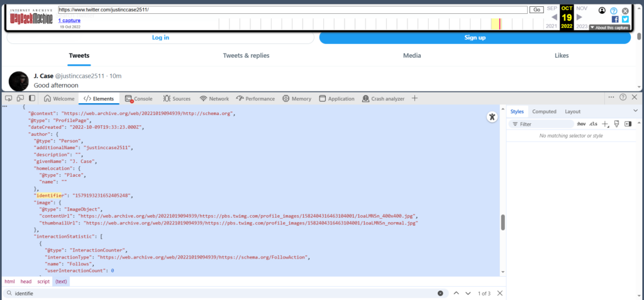Open DevTools more options ellipsis menu

[x=611, y=98]
